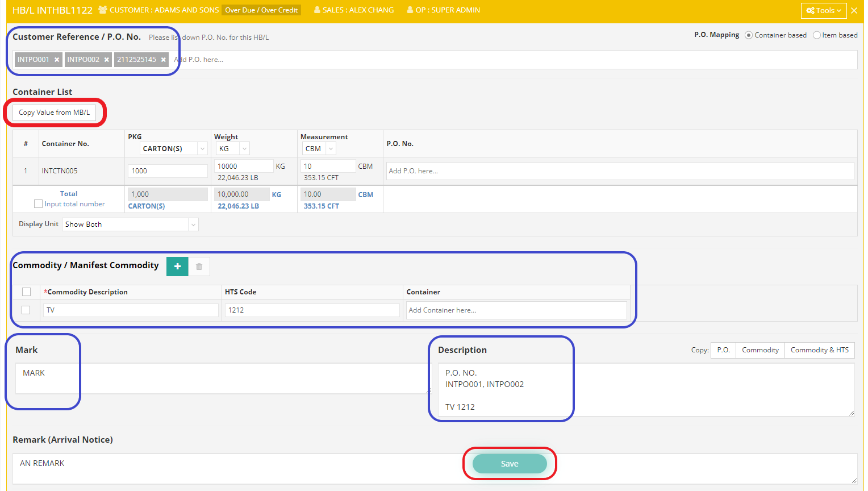Remove the 2112525145 tag with its x icon
868x491 pixels.
point(164,60)
